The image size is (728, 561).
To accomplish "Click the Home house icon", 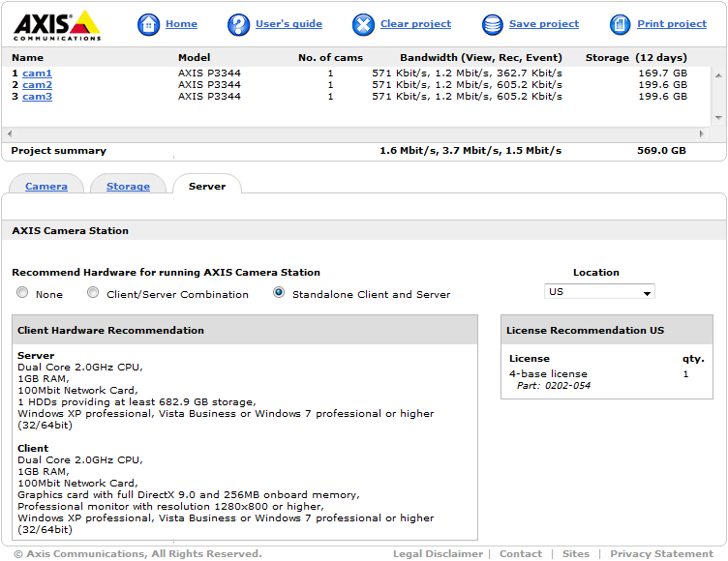I will [x=148, y=24].
